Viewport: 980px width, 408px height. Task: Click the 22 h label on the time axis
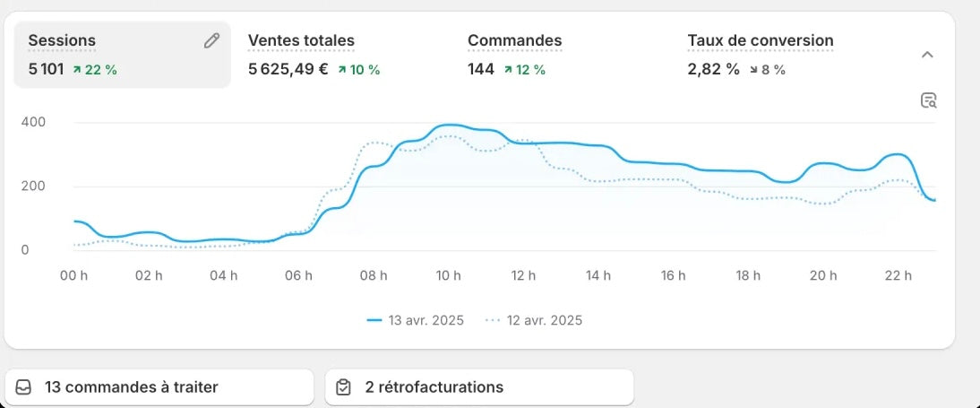click(x=898, y=276)
